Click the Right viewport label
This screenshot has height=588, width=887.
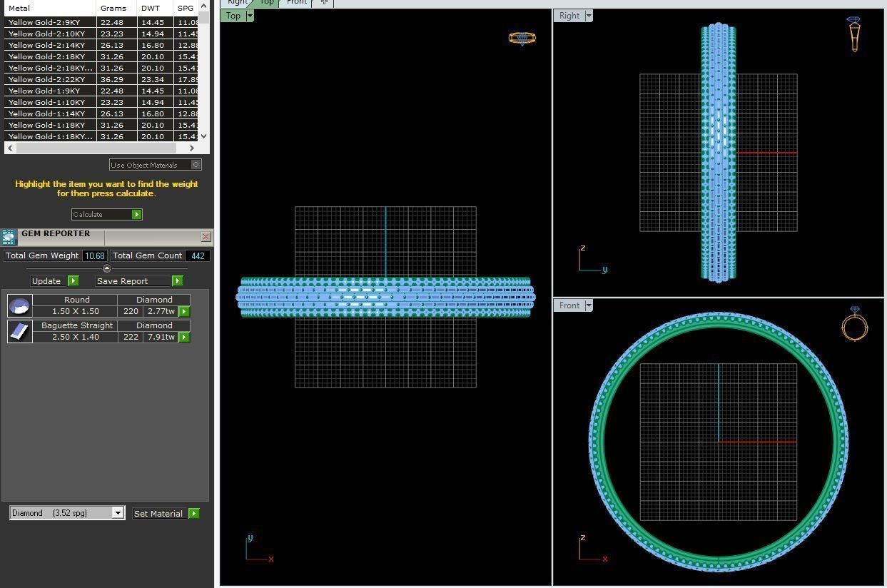coord(569,16)
